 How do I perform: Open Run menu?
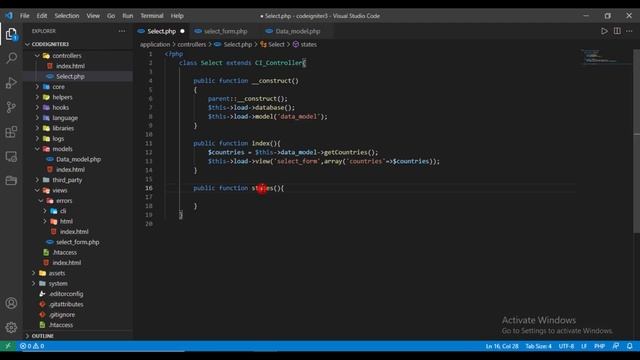click(x=128, y=16)
